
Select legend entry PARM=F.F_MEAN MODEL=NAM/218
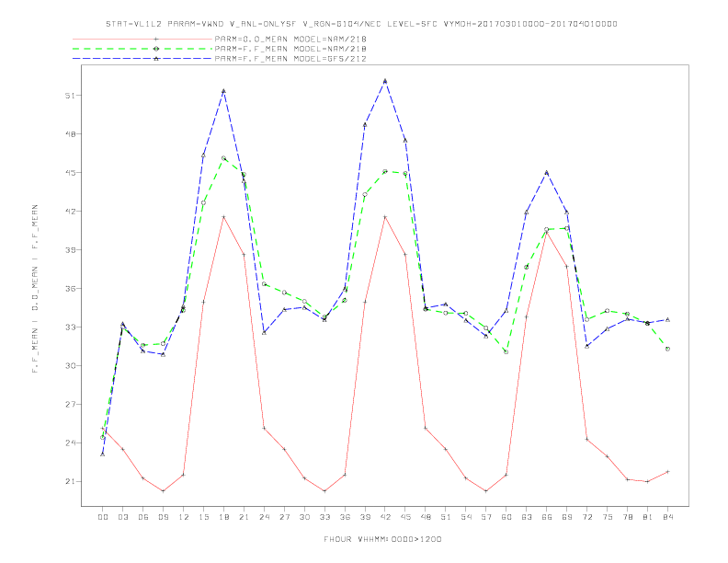(x=290, y=49)
